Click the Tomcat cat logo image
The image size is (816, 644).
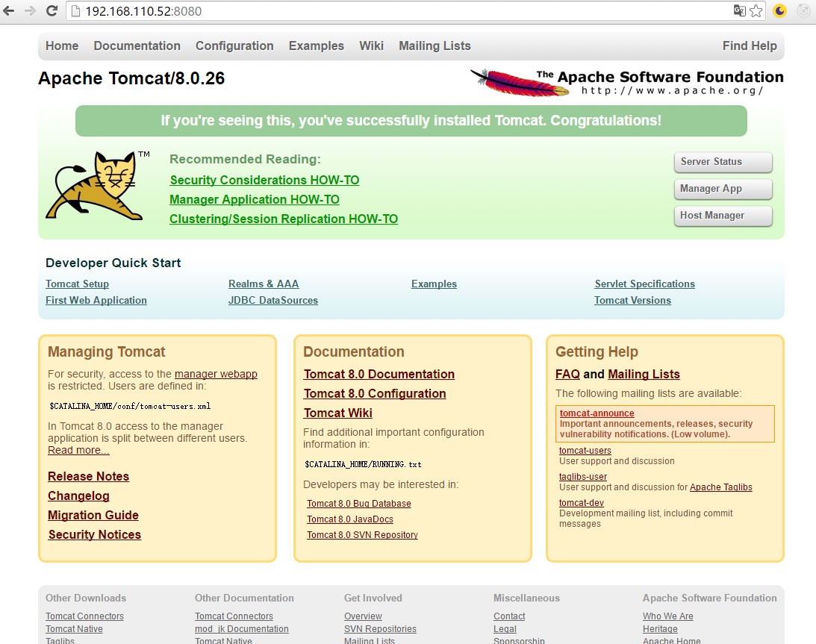point(97,185)
